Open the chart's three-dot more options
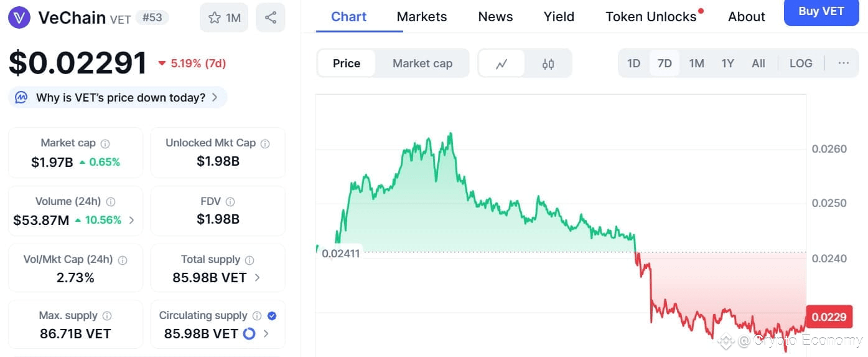 [x=844, y=63]
